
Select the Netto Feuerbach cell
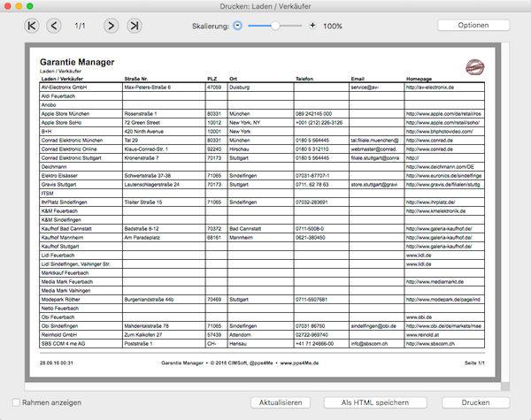point(81,309)
